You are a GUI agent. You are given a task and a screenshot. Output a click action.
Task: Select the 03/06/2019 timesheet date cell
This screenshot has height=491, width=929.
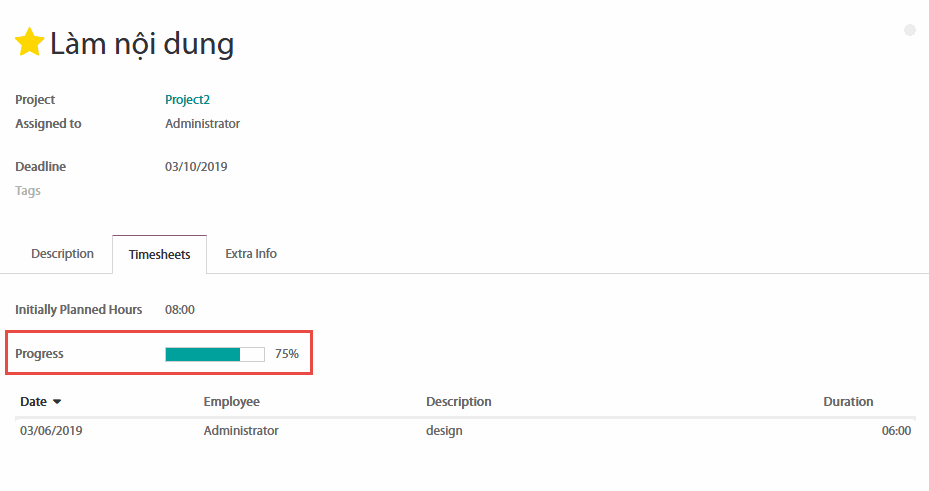[x=49, y=431]
